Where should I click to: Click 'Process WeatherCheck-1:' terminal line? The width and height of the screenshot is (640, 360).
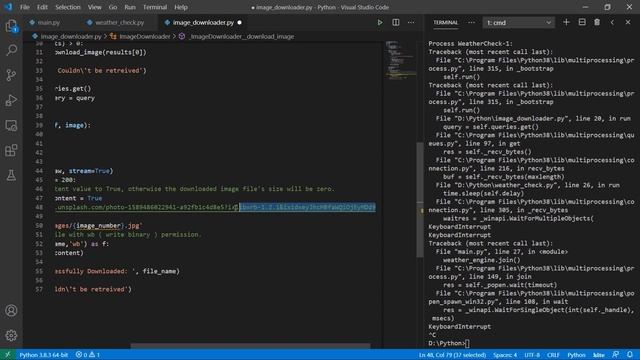point(470,43)
